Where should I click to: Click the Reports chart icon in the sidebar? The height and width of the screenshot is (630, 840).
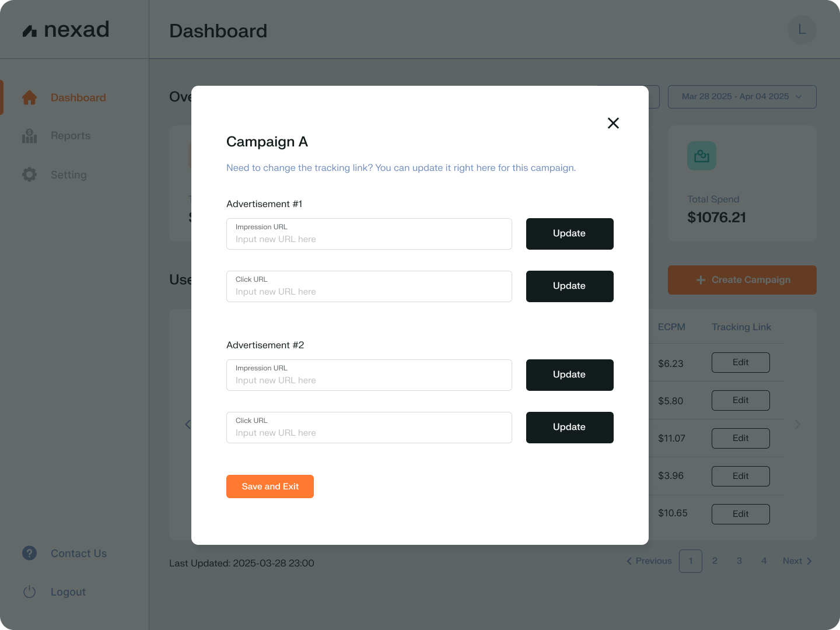(30, 136)
